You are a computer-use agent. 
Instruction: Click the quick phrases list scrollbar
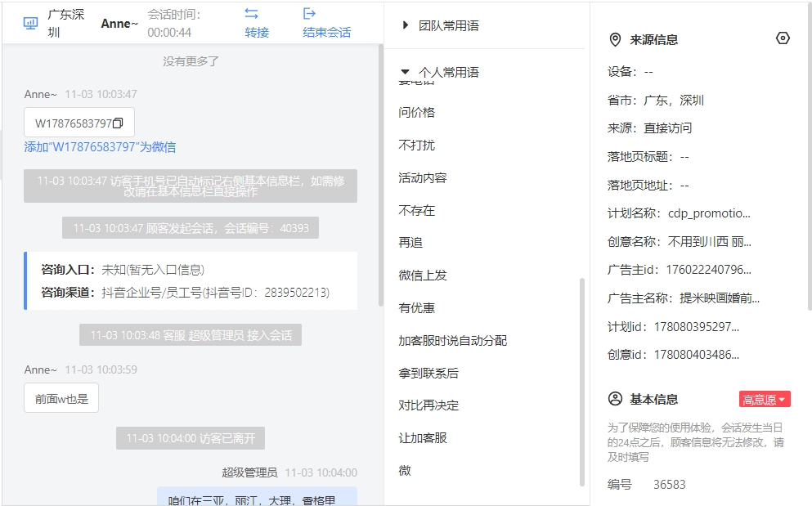(x=582, y=383)
